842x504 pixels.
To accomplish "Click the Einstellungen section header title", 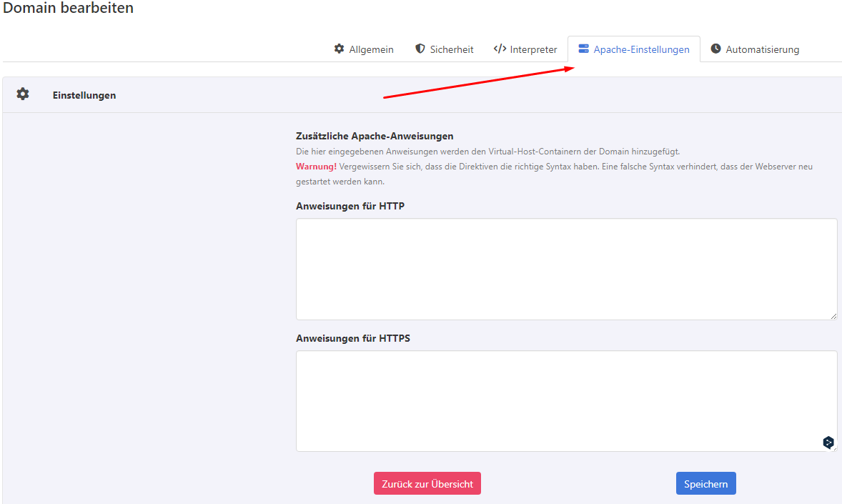I will pos(84,95).
